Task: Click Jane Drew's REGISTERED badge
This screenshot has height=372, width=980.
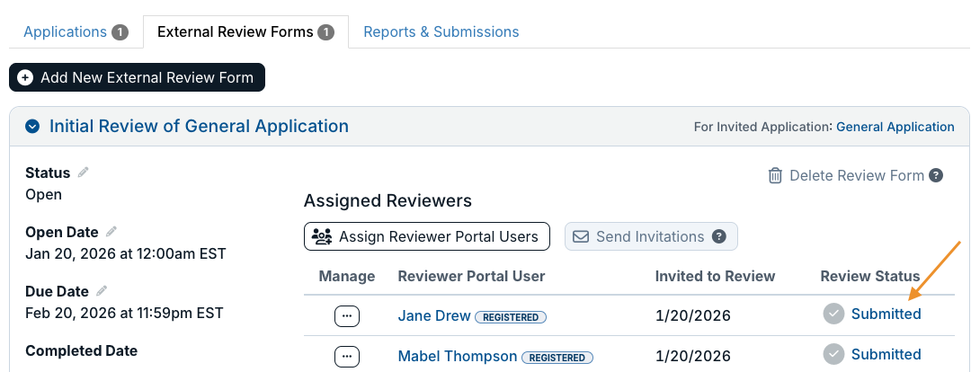Action: click(x=511, y=317)
